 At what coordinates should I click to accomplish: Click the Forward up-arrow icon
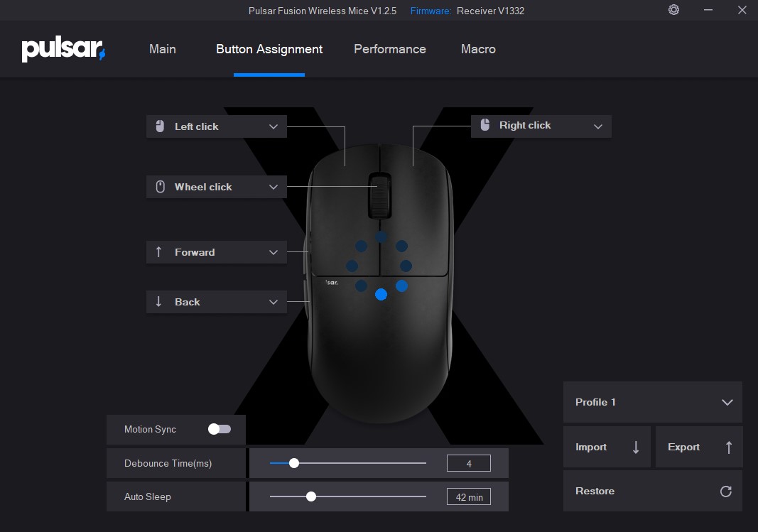[x=159, y=252]
